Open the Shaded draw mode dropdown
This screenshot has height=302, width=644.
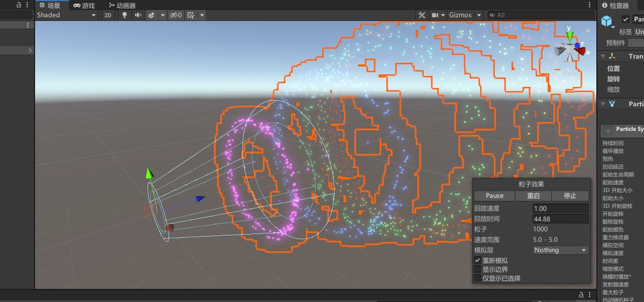[66, 15]
